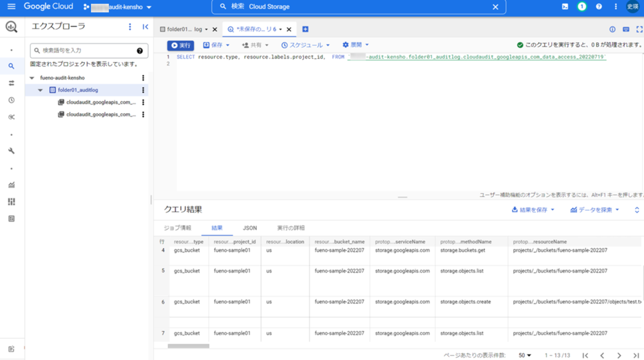Click the user account avatar

click(x=633, y=7)
